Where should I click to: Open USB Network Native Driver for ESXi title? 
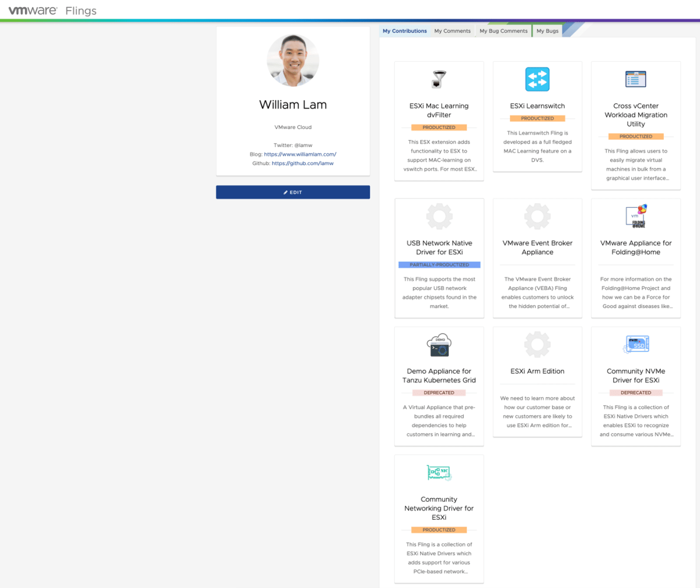pyautogui.click(x=439, y=247)
